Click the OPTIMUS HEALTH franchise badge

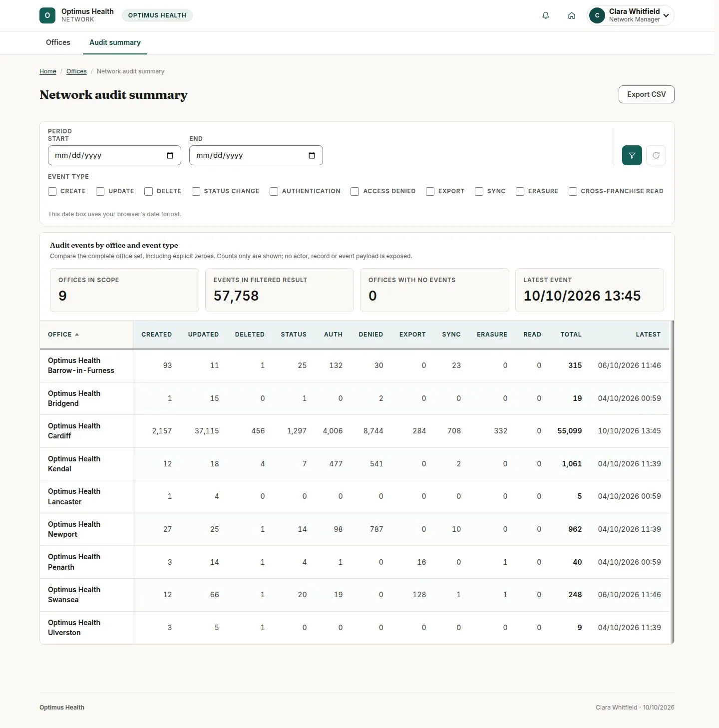click(x=157, y=15)
